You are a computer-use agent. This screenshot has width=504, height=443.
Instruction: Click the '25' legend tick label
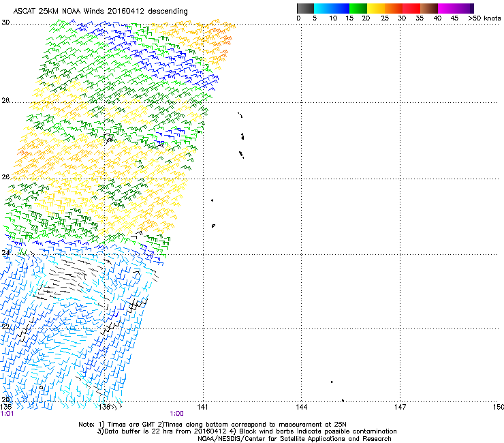click(385, 18)
